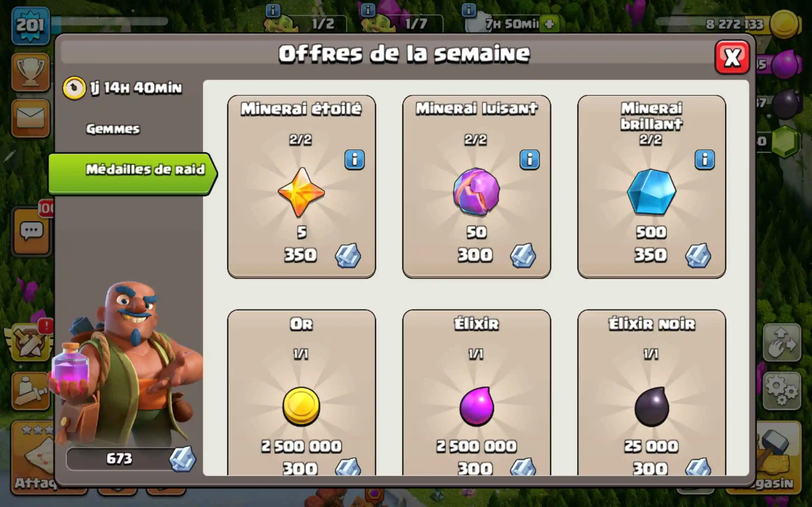
Task: Click the 673 raid medal balance bar
Action: tap(131, 459)
